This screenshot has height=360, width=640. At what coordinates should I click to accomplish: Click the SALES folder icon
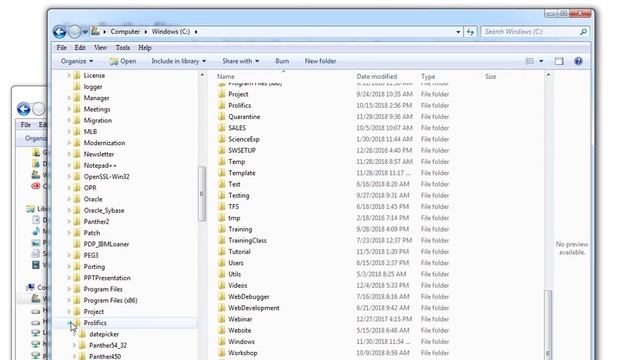tap(222, 128)
